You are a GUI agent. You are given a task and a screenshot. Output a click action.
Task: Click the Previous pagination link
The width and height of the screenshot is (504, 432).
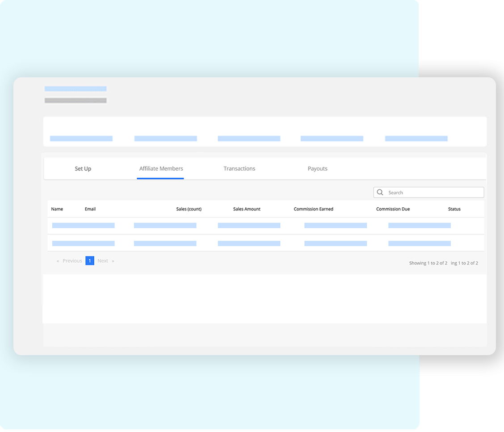click(x=72, y=261)
